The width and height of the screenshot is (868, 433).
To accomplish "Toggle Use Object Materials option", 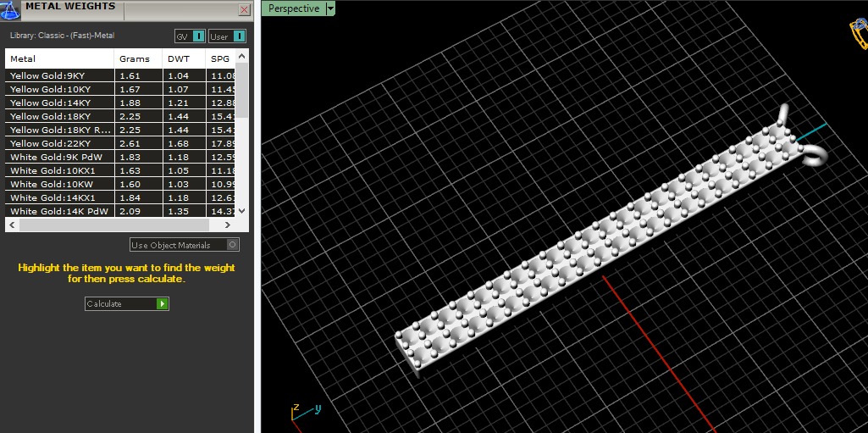I will click(x=185, y=245).
